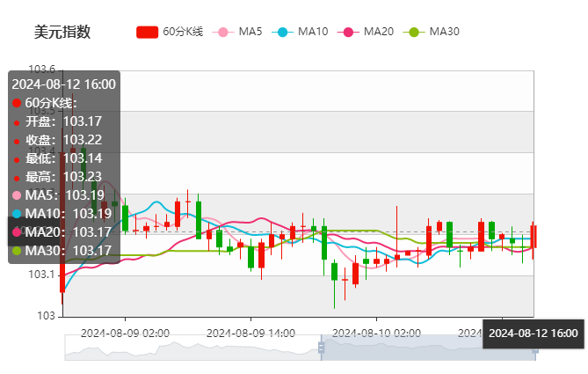
Task: Click the MA5: 103.19 tooltip row
Action: pyautogui.click(x=58, y=195)
